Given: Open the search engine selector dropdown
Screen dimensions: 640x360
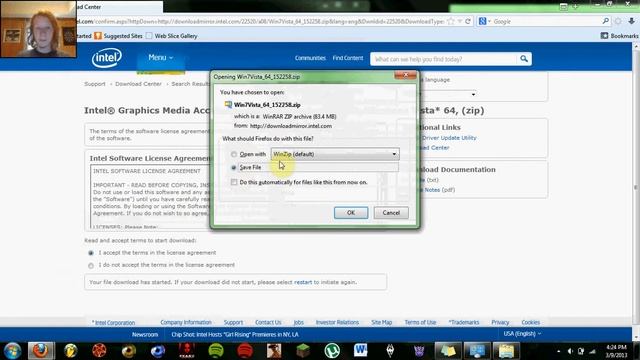Looking at the screenshot, I should click(x=484, y=21).
